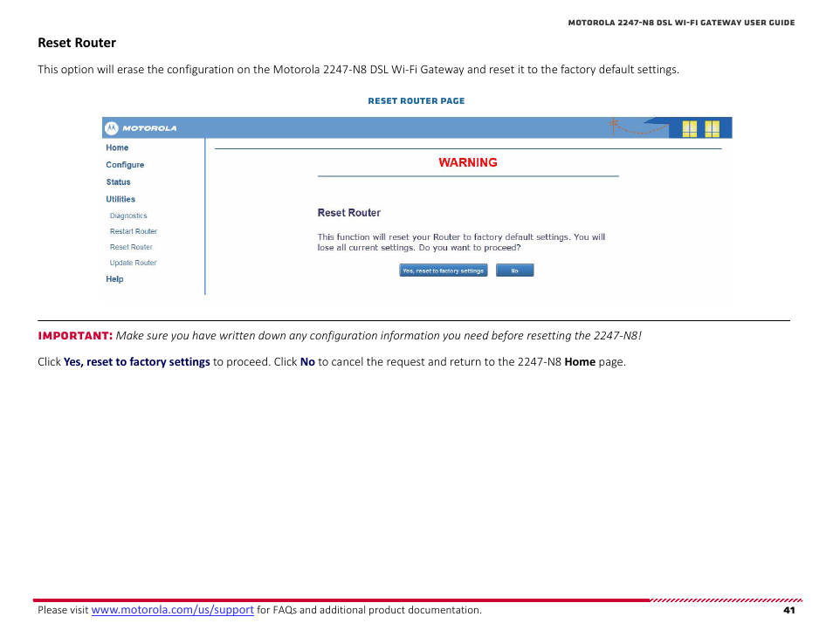Open the Restart Router submenu link

click(x=134, y=231)
